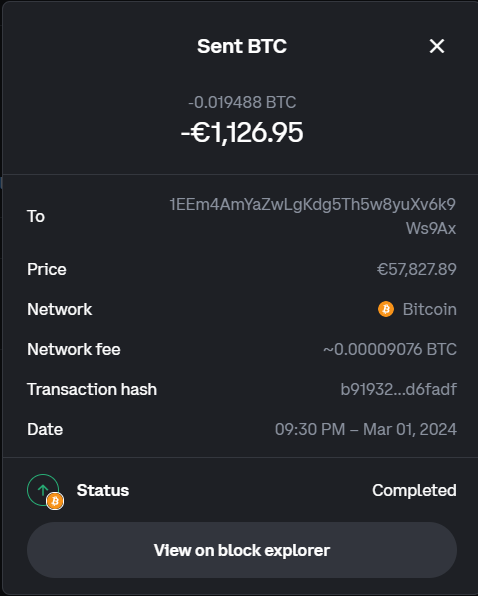The width and height of the screenshot is (478, 596).
Task: Click the small Bitcoin badge on status icon
Action: tap(55, 501)
